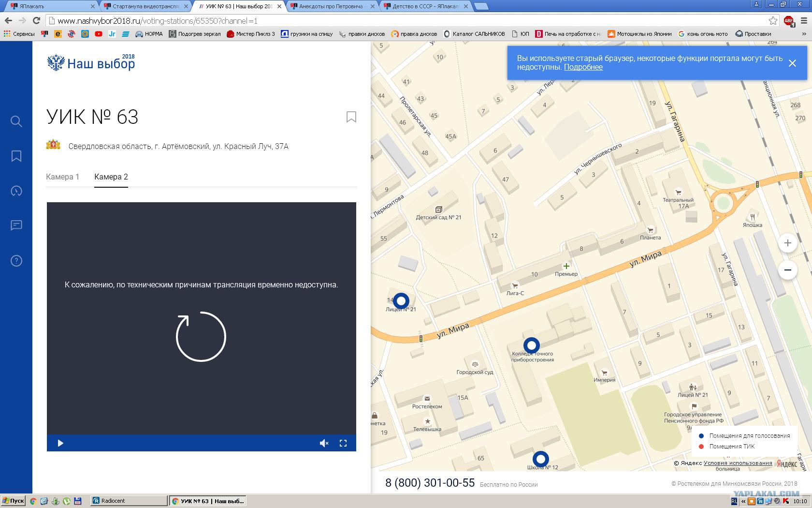Toggle the muted video sound

(x=324, y=443)
